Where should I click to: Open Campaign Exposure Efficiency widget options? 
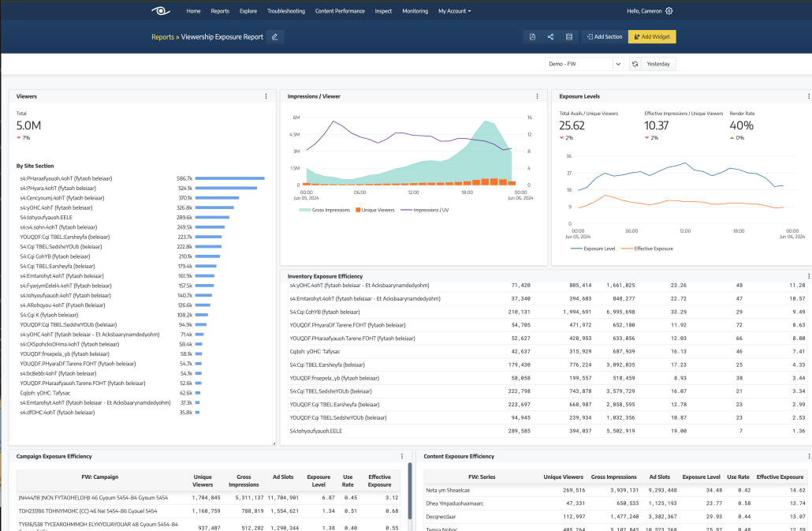(x=402, y=456)
